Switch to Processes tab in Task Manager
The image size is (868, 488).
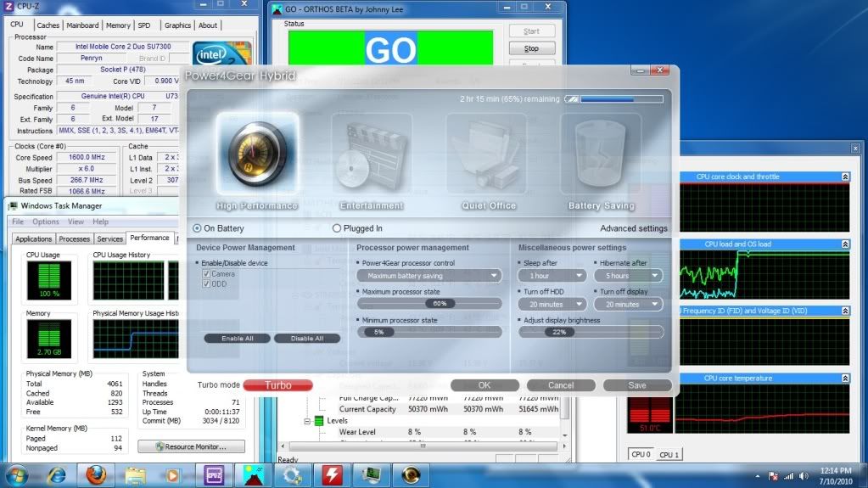pyautogui.click(x=74, y=238)
